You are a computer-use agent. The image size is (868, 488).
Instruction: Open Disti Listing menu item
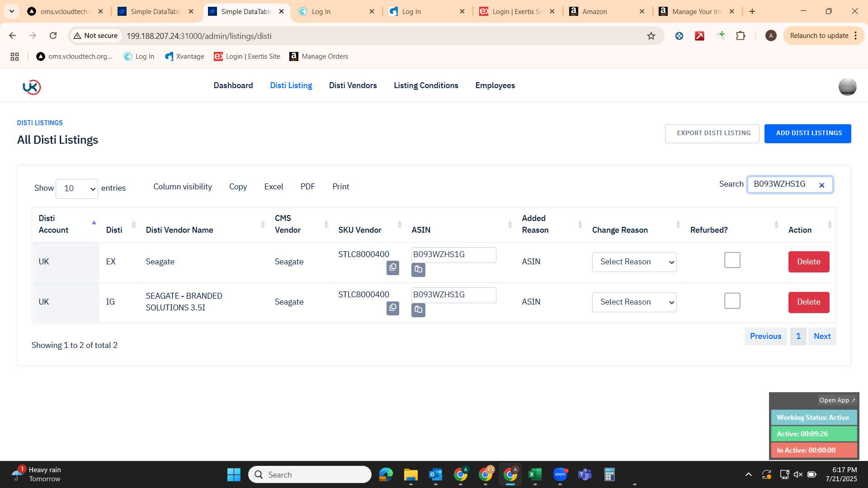[x=291, y=85]
